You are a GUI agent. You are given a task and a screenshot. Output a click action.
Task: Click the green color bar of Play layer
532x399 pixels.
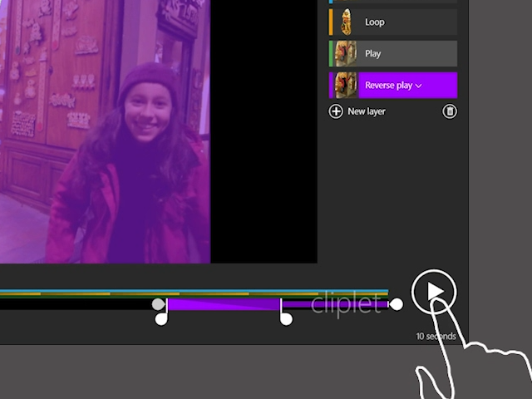coord(331,53)
